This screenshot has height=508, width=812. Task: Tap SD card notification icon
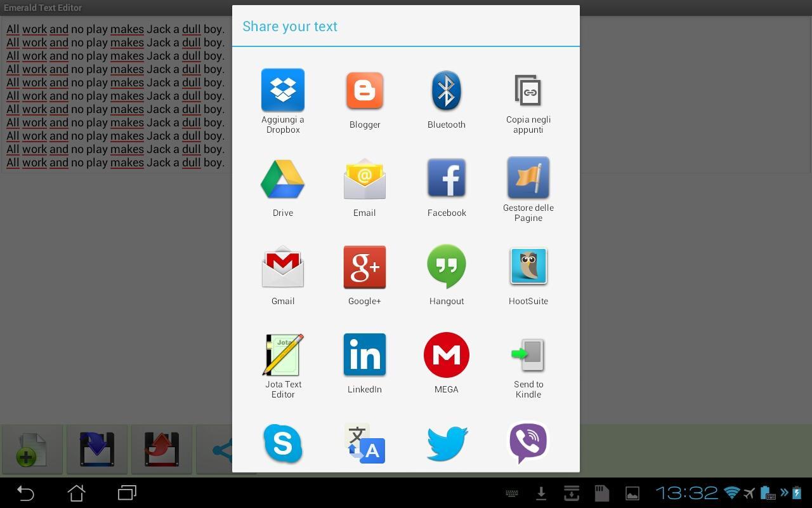[601, 493]
